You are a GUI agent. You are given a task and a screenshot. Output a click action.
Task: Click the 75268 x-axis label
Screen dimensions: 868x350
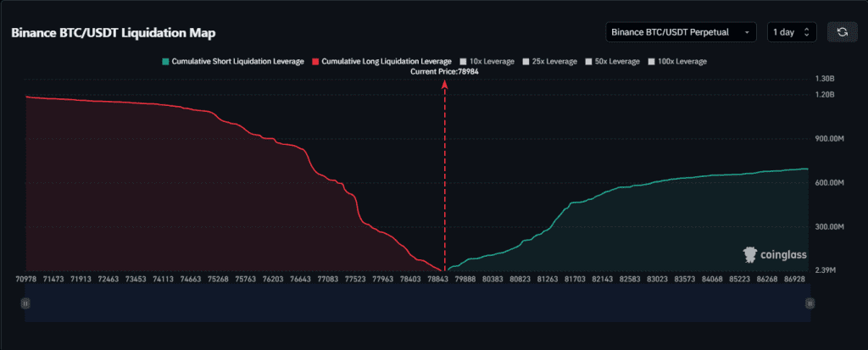216,279
